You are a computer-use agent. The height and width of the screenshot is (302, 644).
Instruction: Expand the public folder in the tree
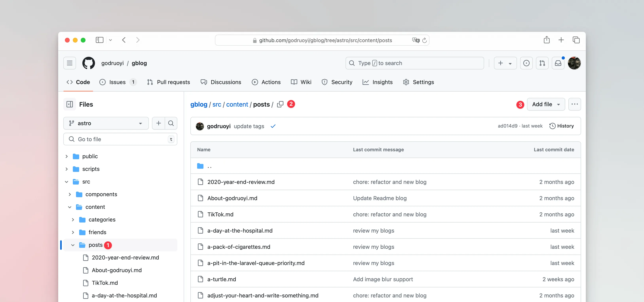66,156
